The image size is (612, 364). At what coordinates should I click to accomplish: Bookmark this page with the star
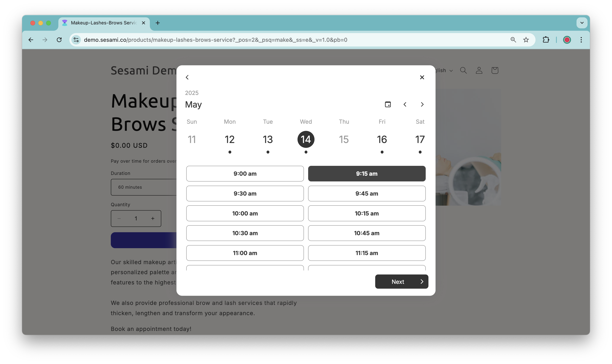(x=526, y=40)
